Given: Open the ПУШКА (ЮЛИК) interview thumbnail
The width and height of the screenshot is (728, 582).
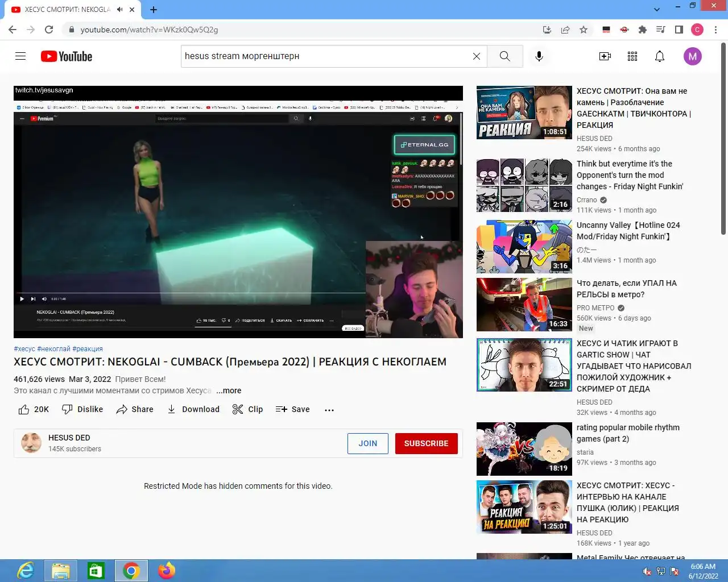Looking at the screenshot, I should click(x=524, y=507).
